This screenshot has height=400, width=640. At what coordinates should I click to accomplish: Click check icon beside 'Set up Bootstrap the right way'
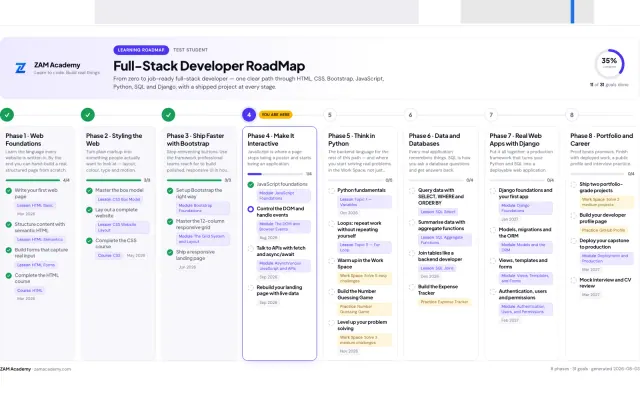pyautogui.click(x=170, y=191)
